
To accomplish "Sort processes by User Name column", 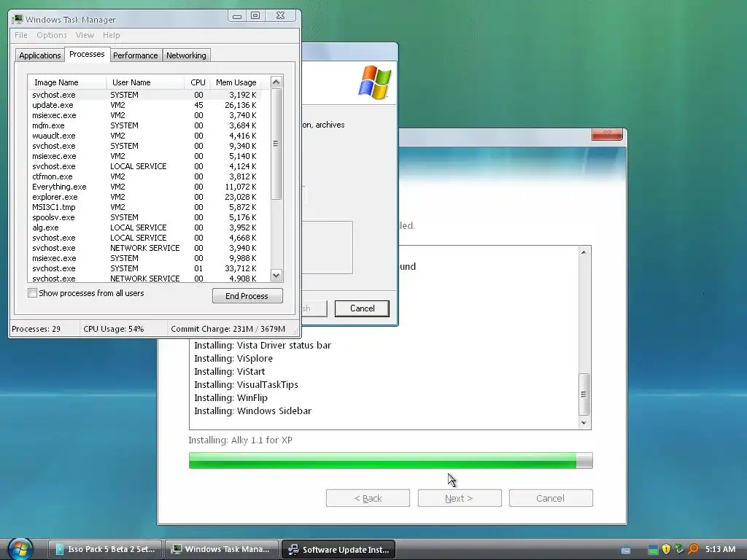I will [146, 82].
